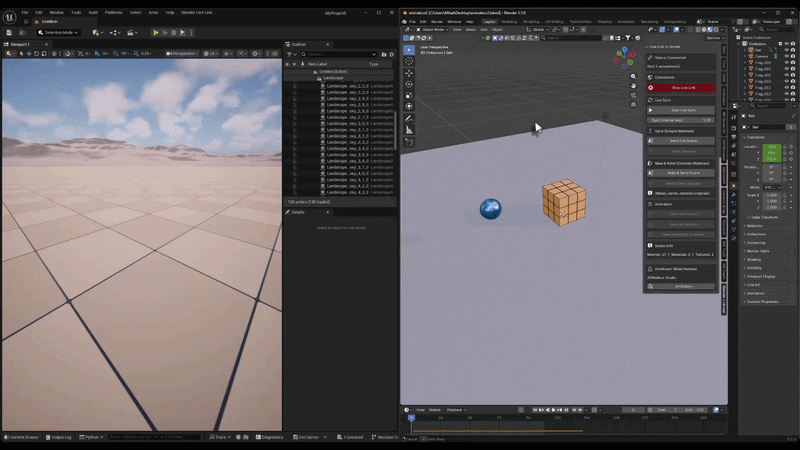Click the Unreal stop simulation button
The width and height of the screenshot is (800, 450).
pyautogui.click(x=174, y=33)
